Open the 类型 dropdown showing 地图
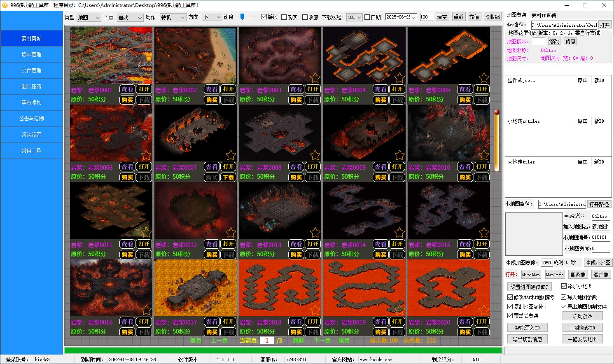Viewport: 614px width, 364px height. (x=89, y=18)
